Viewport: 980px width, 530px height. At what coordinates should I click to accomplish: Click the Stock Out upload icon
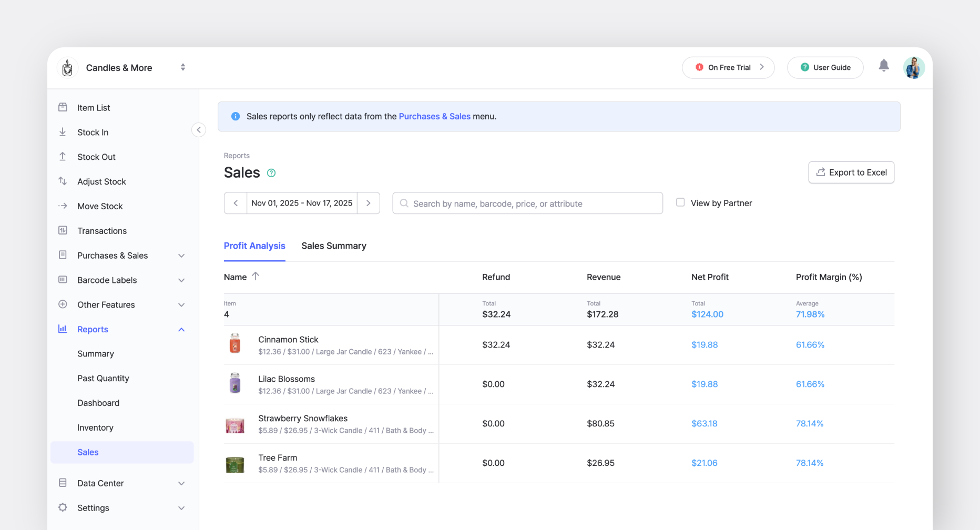click(63, 157)
